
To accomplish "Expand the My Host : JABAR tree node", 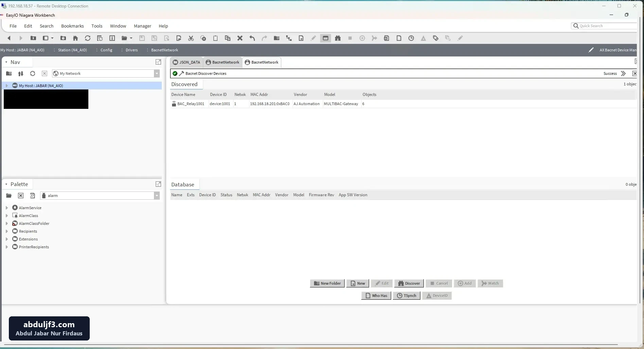I will pyautogui.click(x=7, y=86).
